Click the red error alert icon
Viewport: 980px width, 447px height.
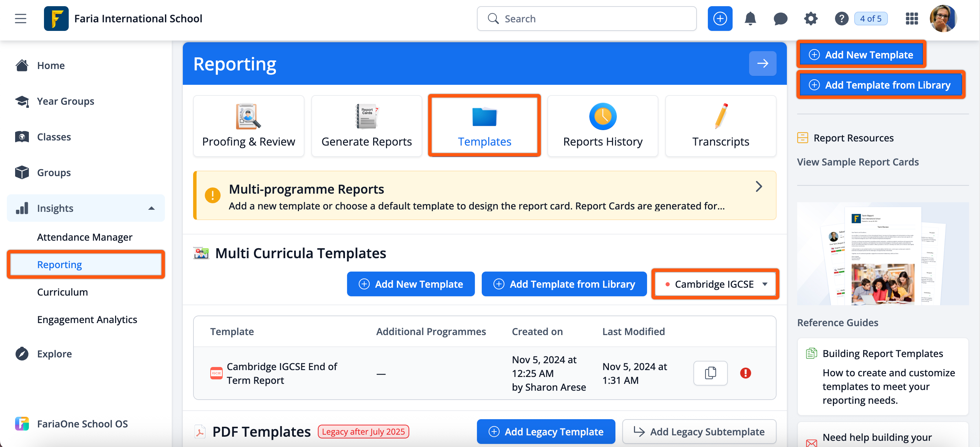(x=745, y=373)
